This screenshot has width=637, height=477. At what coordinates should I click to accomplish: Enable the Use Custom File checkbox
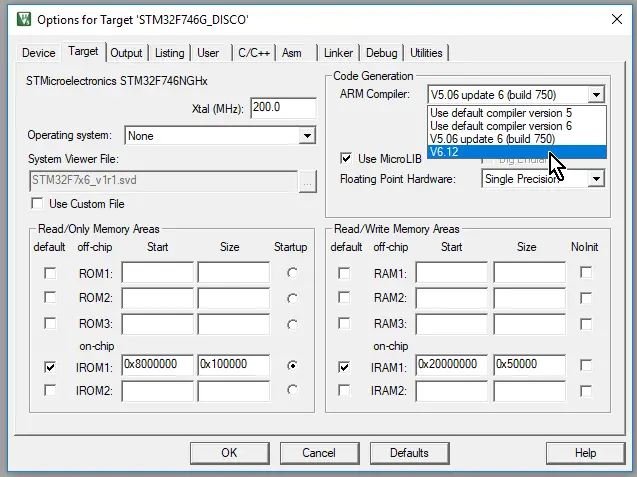38,204
